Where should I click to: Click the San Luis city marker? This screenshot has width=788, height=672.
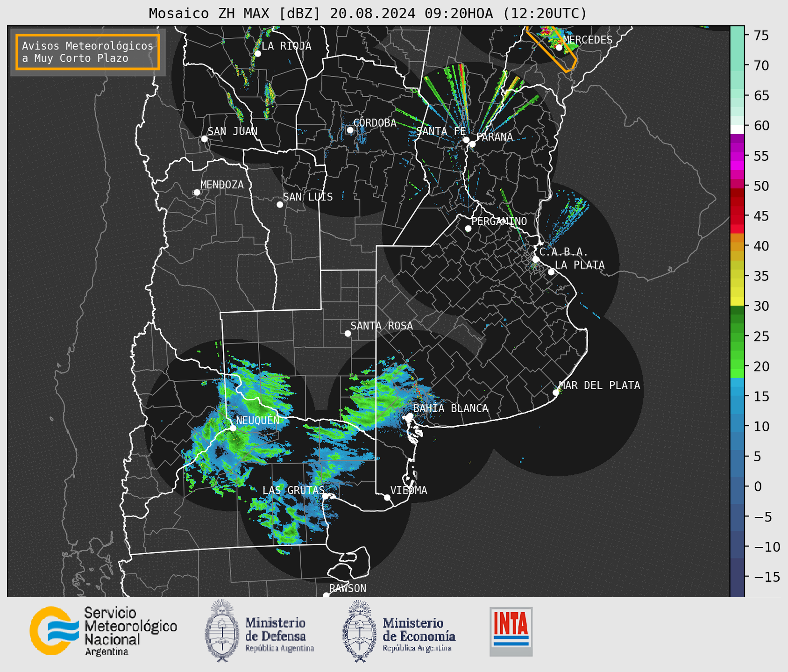[280, 205]
